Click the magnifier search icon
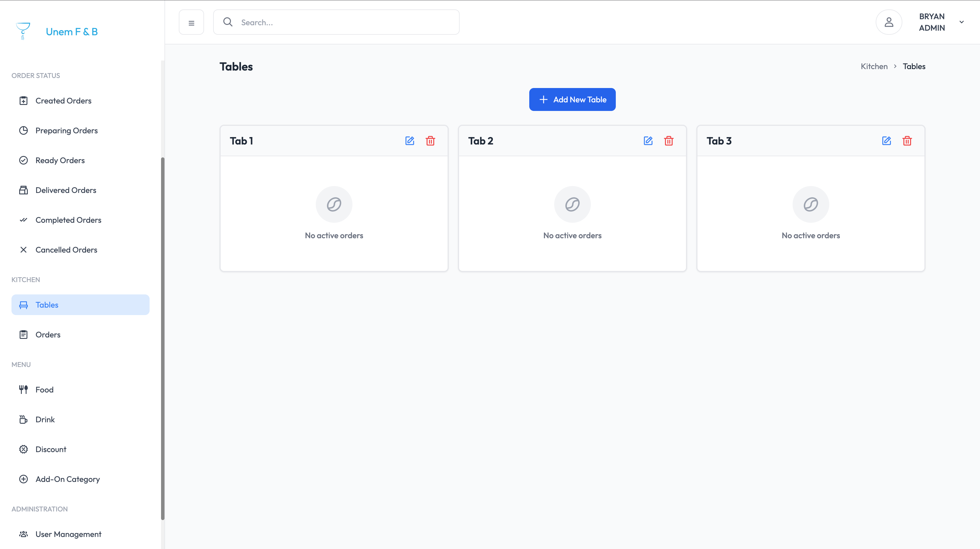The height and width of the screenshot is (549, 980). click(x=228, y=22)
